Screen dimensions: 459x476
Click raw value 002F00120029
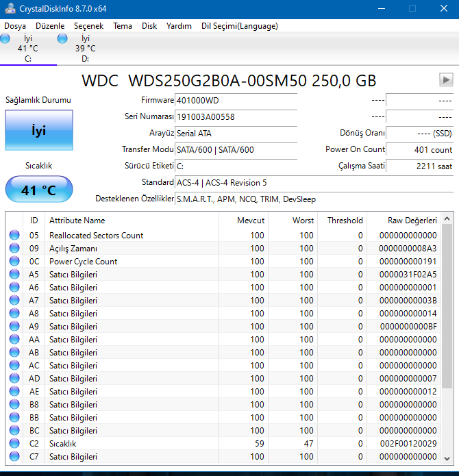[408, 444]
